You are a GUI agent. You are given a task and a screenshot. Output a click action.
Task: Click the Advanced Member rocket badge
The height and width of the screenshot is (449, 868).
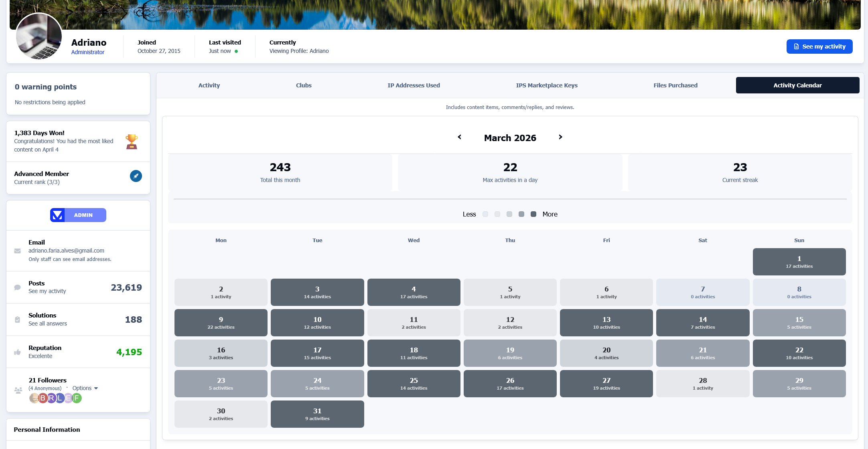(136, 176)
